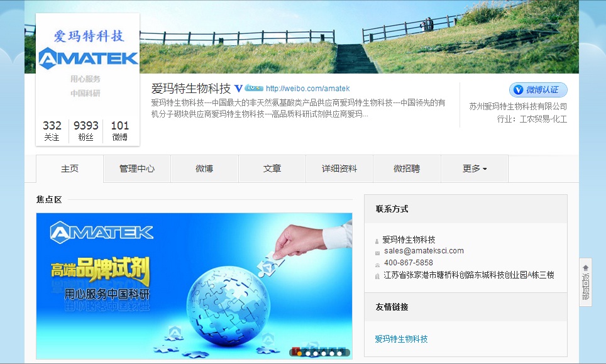Image resolution: width=606 pixels, height=364 pixels.
Task: Click the 爱玛特生物科技 friendly link
Action: click(401, 339)
